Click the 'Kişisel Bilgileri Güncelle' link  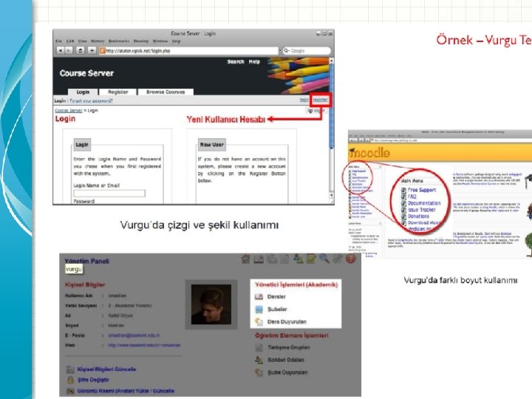106,369
